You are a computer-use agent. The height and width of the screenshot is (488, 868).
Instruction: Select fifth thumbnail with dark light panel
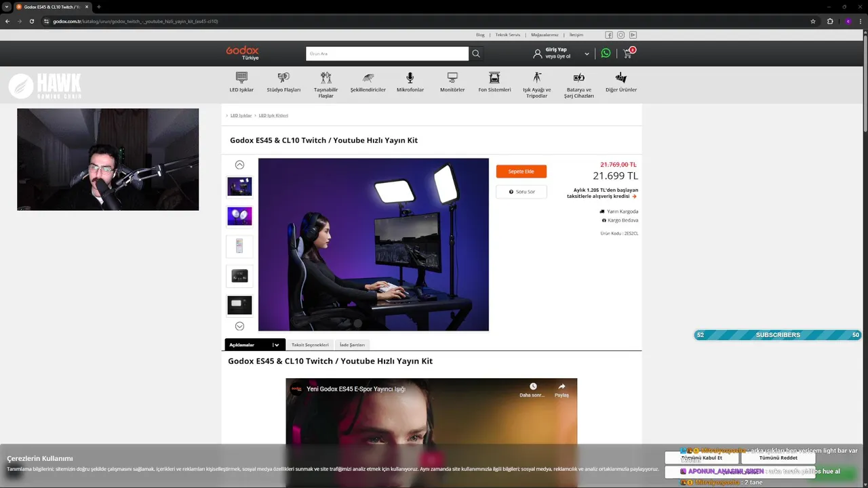click(x=239, y=305)
